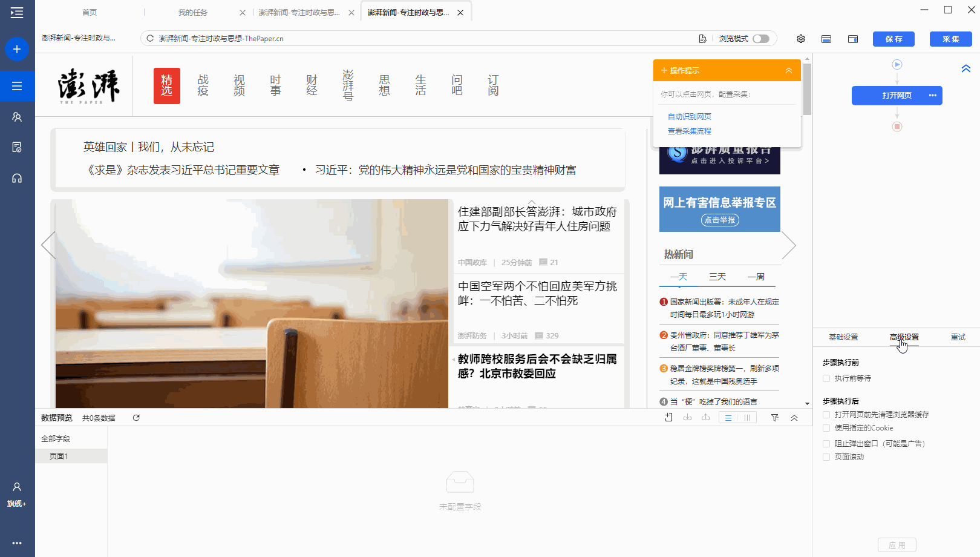Click the left carousel arrow on page

(48, 245)
